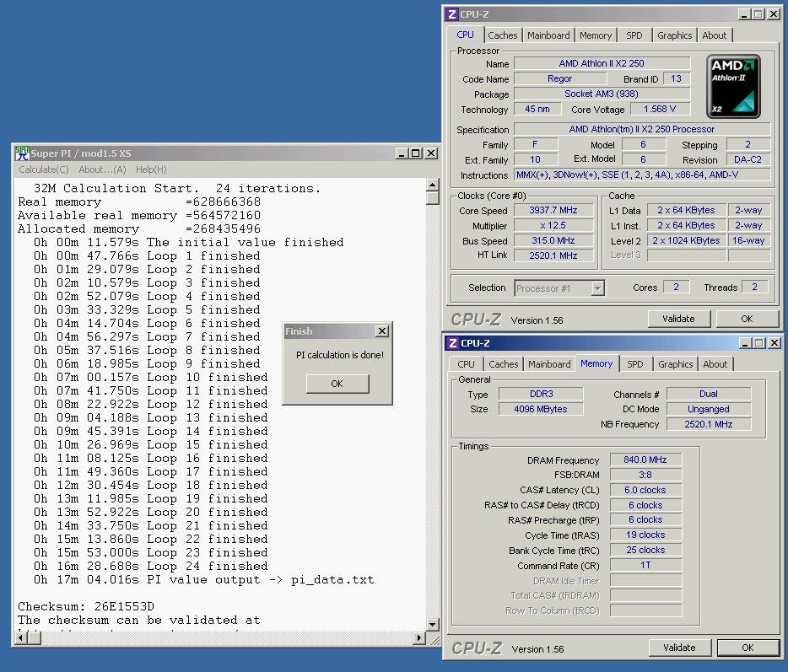Click the AMD Athlon II X2 logo
The image size is (788, 672).
point(732,87)
